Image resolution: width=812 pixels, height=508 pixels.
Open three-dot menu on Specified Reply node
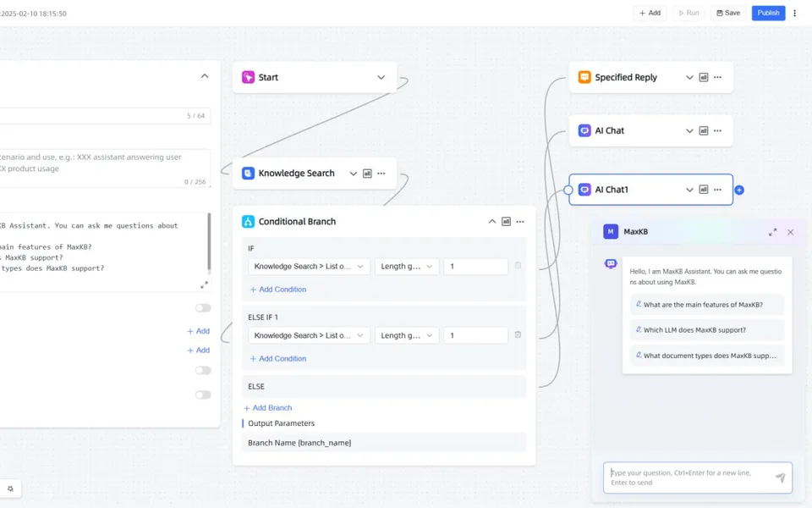pyautogui.click(x=717, y=77)
